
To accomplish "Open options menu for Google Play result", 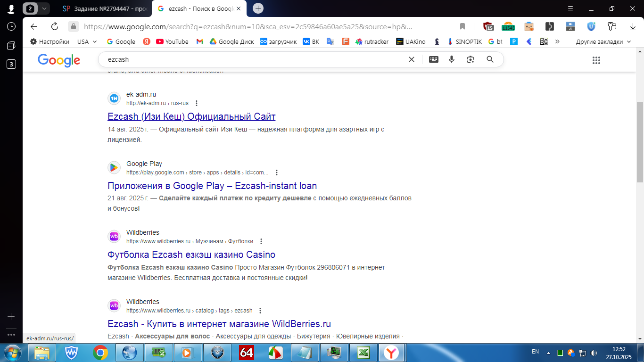I will coord(277,173).
